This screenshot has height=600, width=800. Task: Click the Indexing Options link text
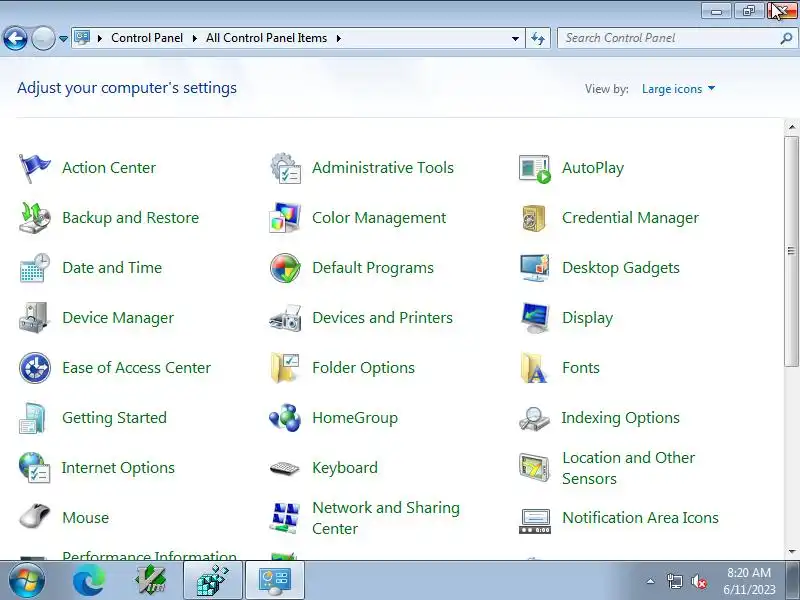click(x=620, y=418)
